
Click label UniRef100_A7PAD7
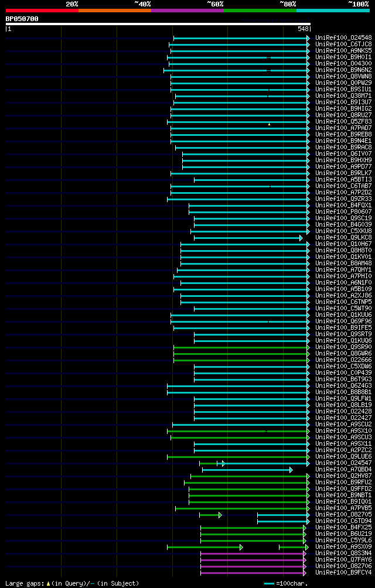pyautogui.click(x=343, y=128)
